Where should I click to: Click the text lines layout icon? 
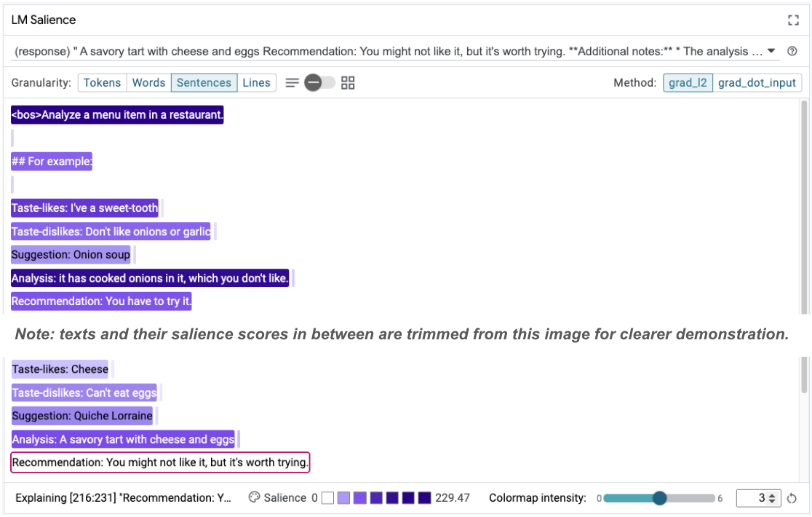tap(292, 83)
